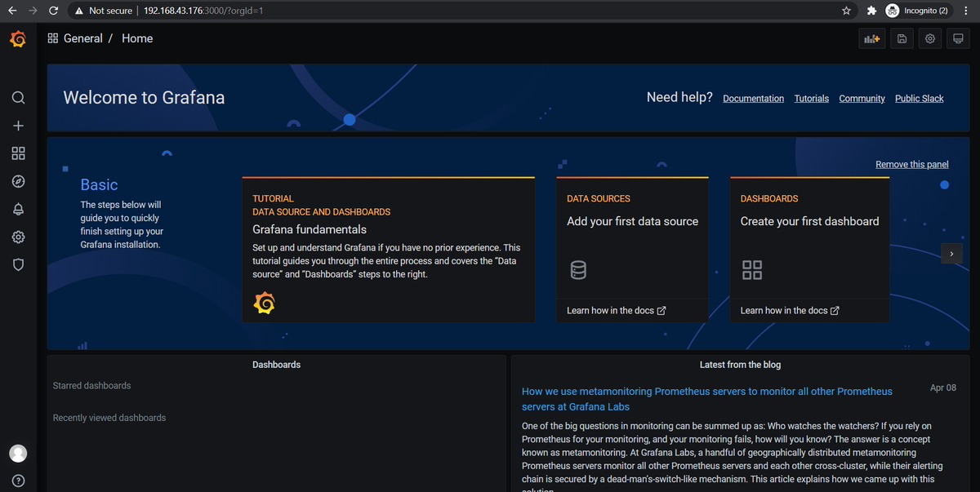Image resolution: width=980 pixels, height=492 pixels.
Task: Expand the welcome panel with the right arrow
Action: click(951, 254)
